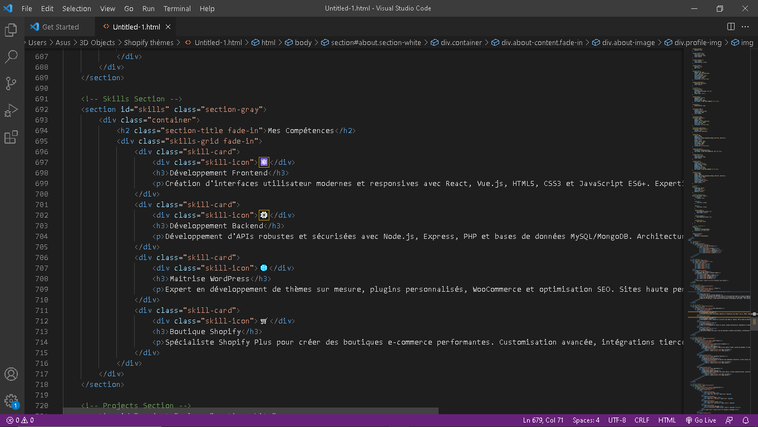The image size is (758, 427).
Task: Select the UTF-8 encoding indicator
Action: click(x=617, y=420)
